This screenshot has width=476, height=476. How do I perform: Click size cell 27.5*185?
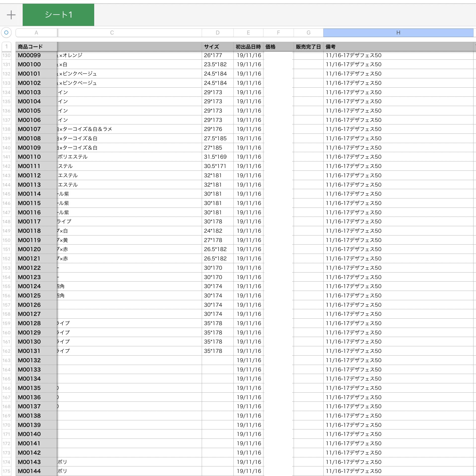[218, 139]
